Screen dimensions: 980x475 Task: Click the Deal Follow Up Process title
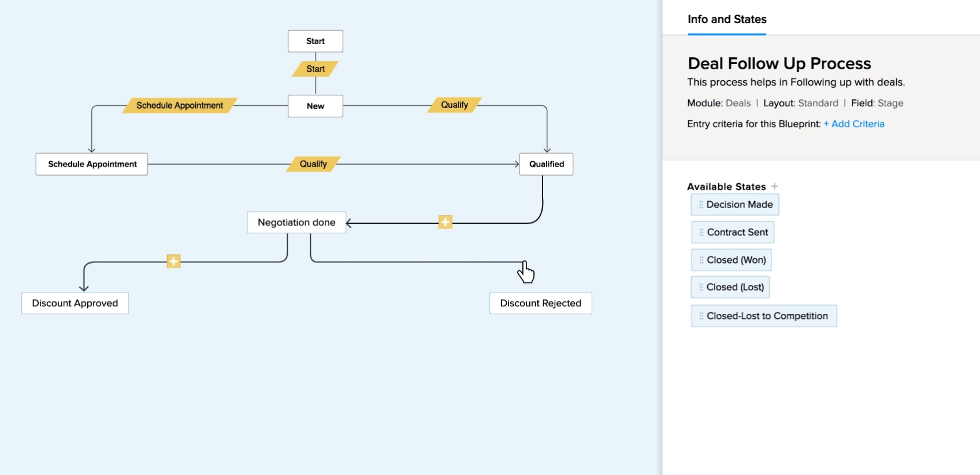[779, 63]
